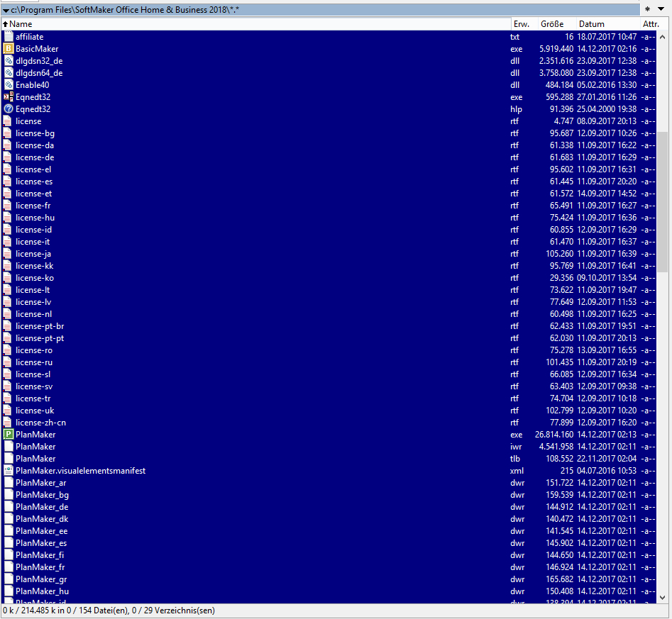Image resolution: width=672 pixels, height=619 pixels.
Task: Select the license-el file name
Action: click(x=33, y=169)
